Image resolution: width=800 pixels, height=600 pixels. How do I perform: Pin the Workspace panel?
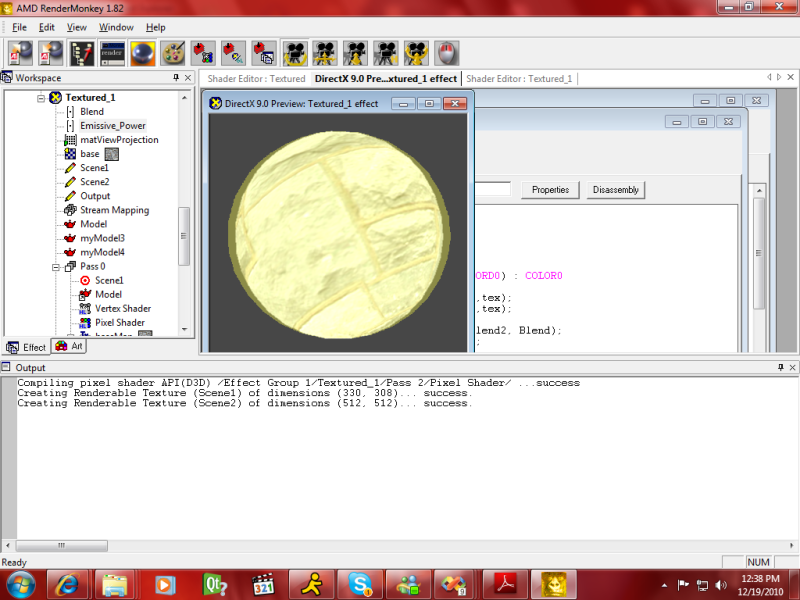tap(176, 78)
